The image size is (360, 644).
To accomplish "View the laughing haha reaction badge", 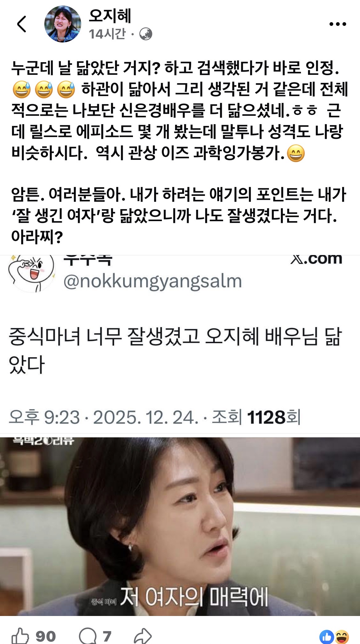I will pos(342,637).
